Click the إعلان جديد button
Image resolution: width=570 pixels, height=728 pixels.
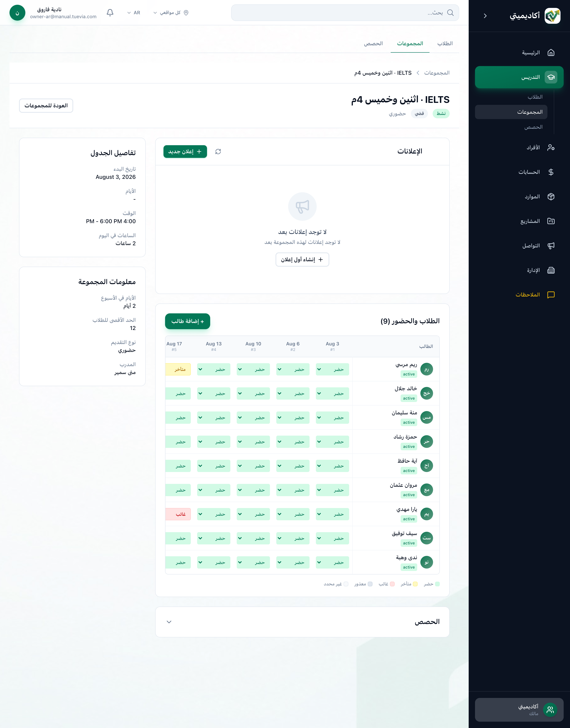pyautogui.click(x=185, y=152)
